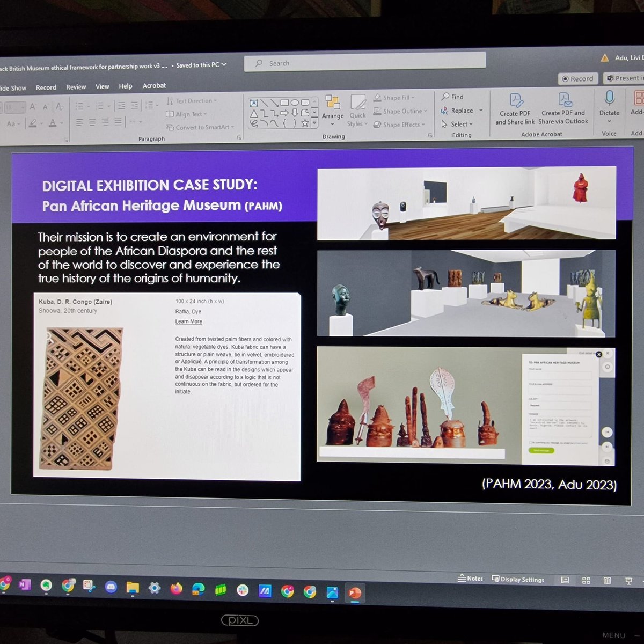Open the Record ribbon tab
The width and height of the screenshot is (644, 644).
pos(46,87)
